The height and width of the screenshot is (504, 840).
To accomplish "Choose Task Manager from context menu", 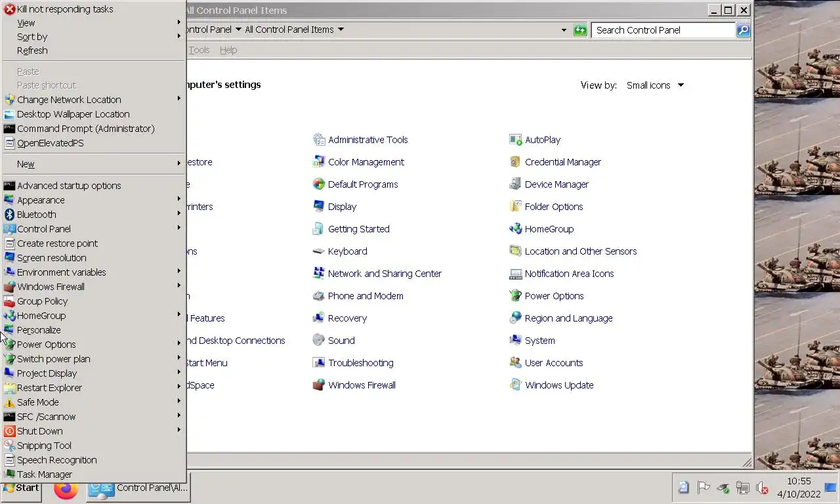I will point(93,474).
